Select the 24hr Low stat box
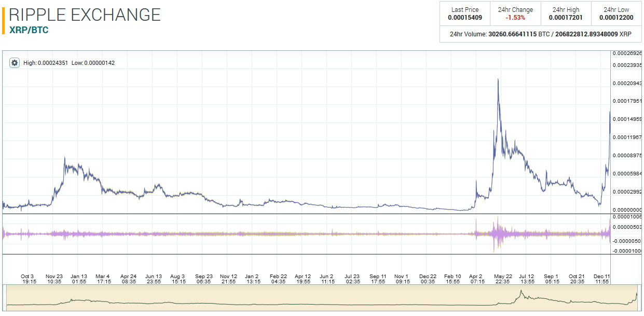Viewport: 644px width, 316px height. pyautogui.click(x=616, y=13)
